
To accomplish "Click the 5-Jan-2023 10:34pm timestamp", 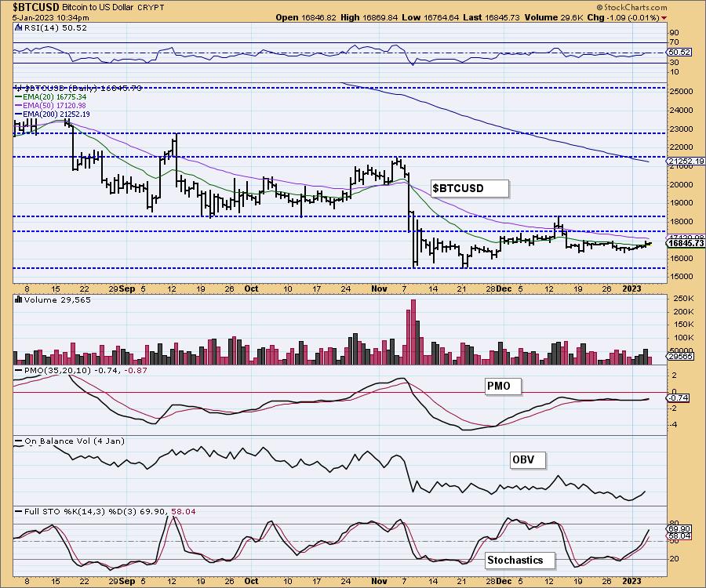I will pyautogui.click(x=50, y=18).
